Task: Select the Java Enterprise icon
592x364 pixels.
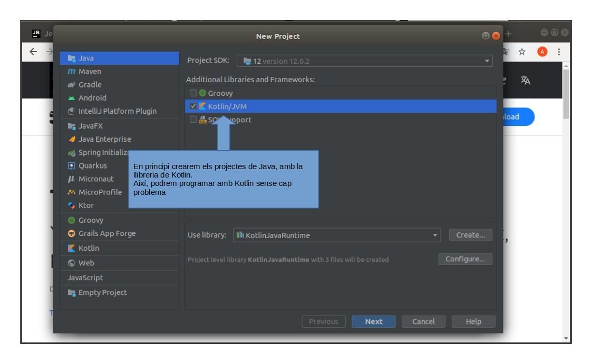Action: [71, 139]
